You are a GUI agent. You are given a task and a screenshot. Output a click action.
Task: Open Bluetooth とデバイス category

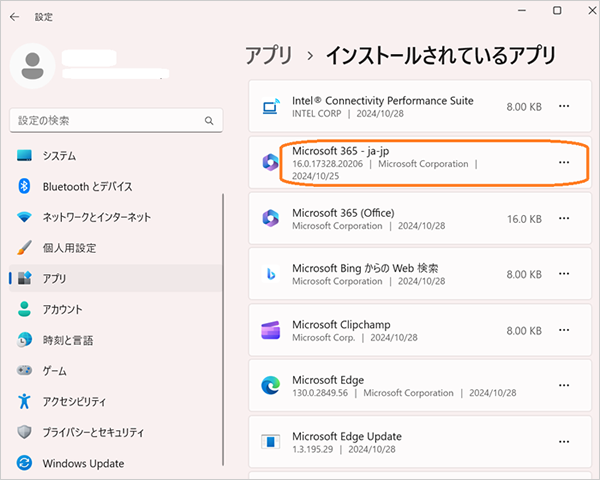coord(115,186)
